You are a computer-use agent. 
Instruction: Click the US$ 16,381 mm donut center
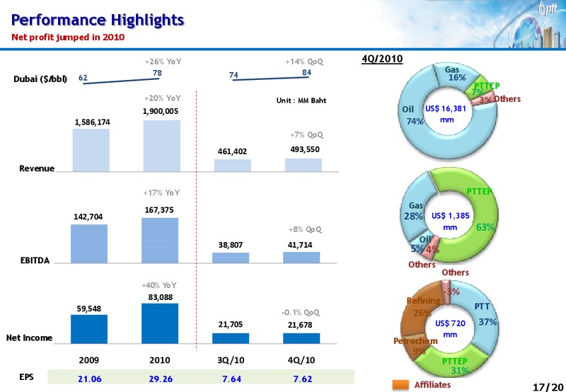coord(446,114)
